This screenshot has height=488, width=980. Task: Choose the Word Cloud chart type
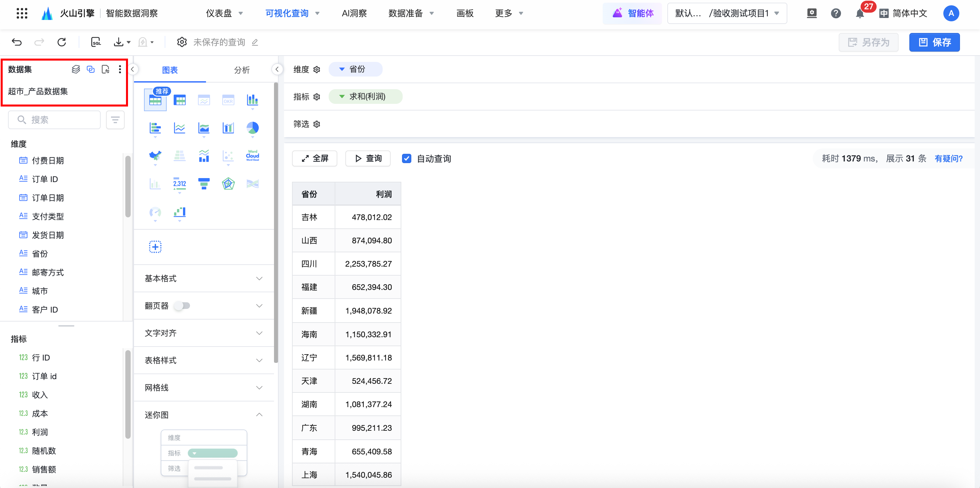252,155
